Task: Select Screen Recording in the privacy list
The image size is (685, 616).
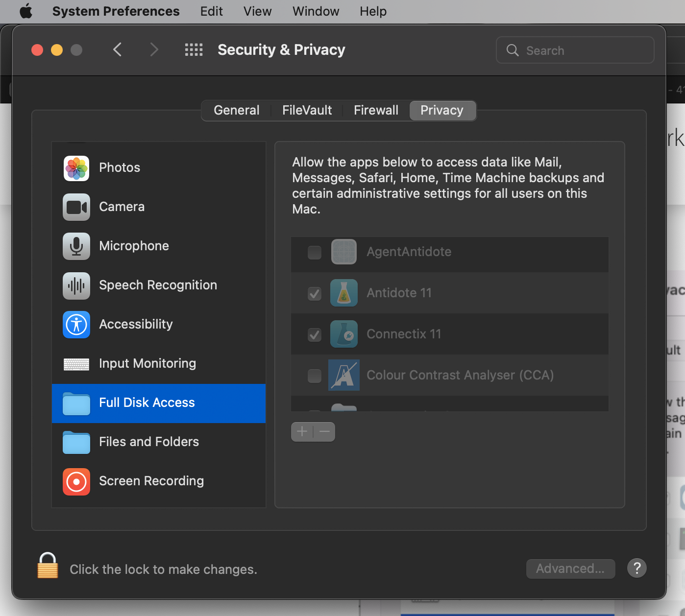Action: (159, 481)
